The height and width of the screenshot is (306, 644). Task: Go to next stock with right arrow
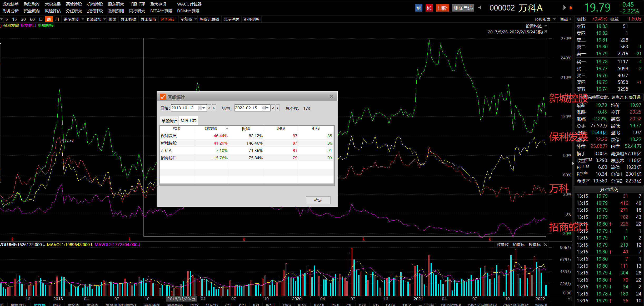click(x=564, y=8)
